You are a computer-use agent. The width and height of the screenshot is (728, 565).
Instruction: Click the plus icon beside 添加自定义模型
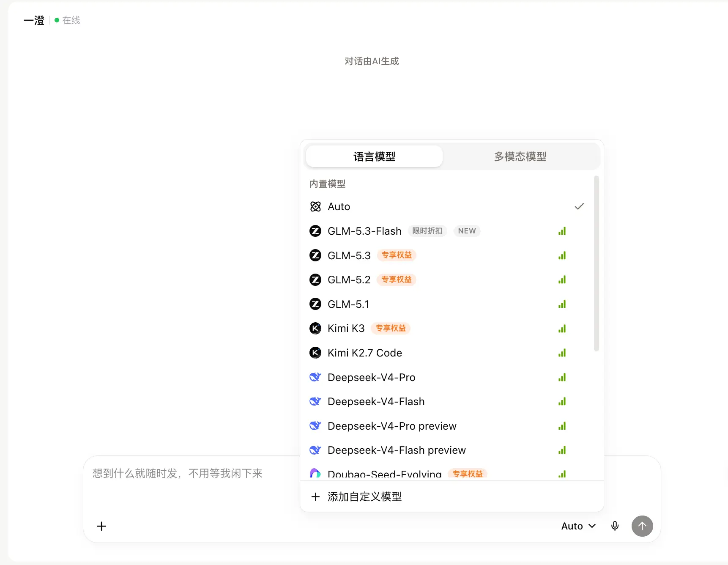[315, 496]
